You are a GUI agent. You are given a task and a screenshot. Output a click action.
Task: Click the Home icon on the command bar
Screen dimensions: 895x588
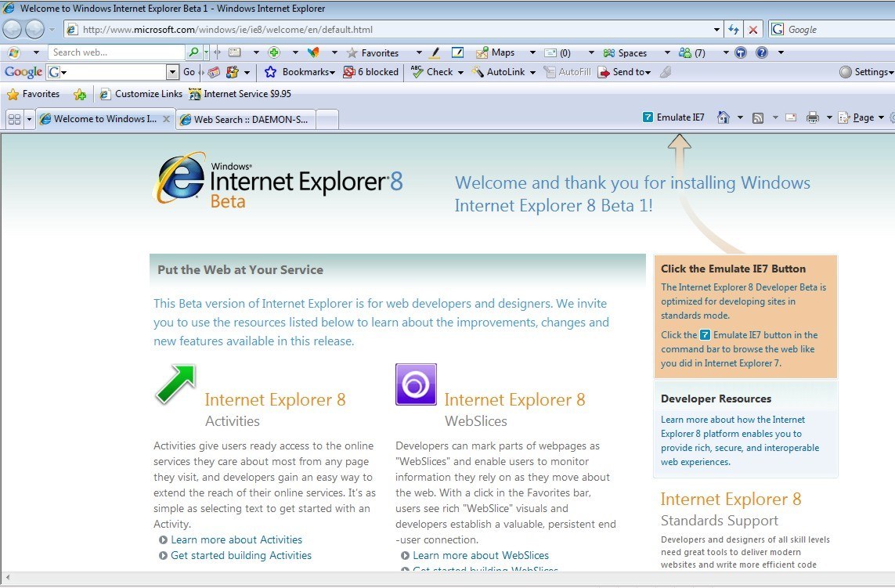pyautogui.click(x=723, y=117)
